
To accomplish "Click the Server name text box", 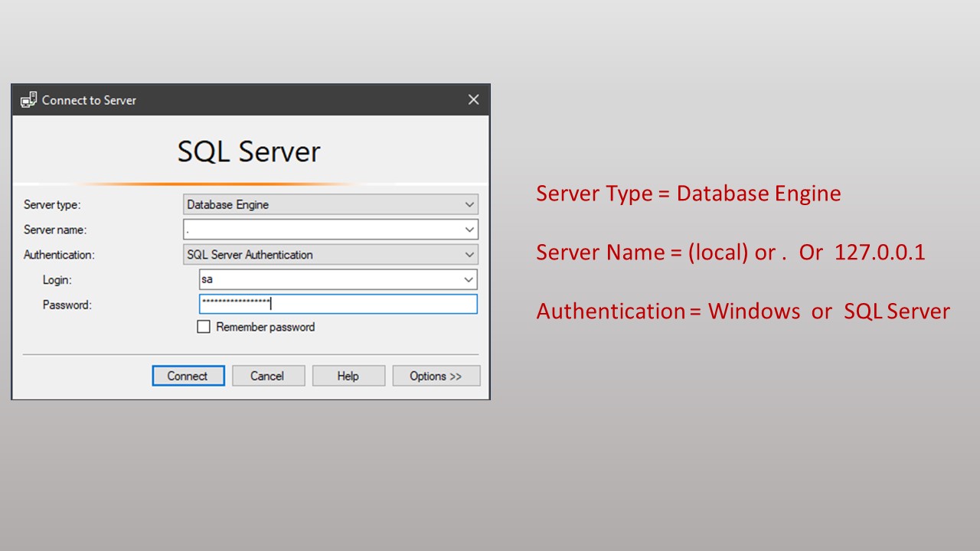I will pyautogui.click(x=322, y=229).
